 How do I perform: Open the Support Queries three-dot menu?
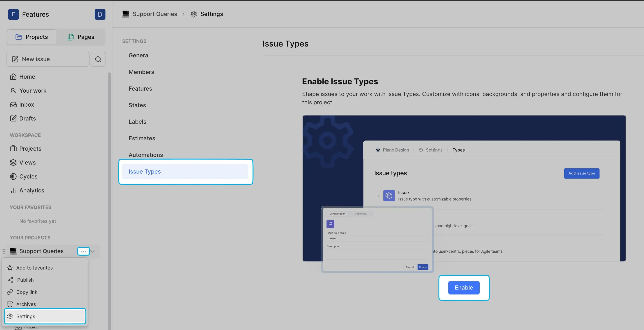tap(83, 251)
